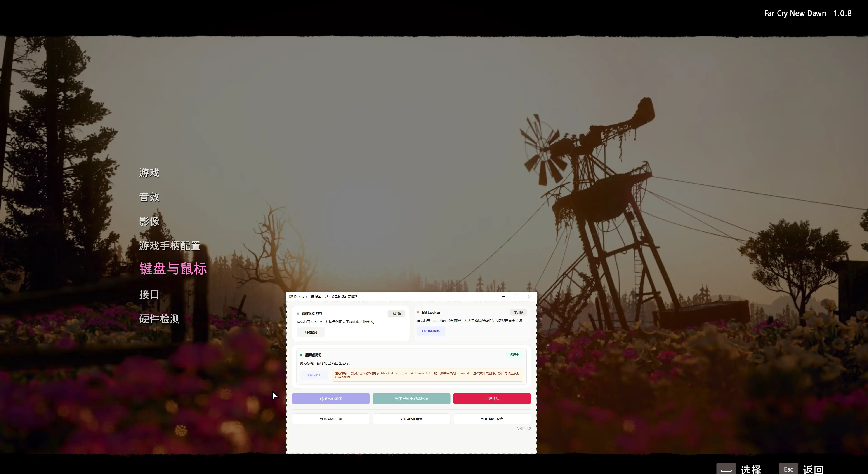Click the 未开始 badge beside BitLocker

[519, 312]
